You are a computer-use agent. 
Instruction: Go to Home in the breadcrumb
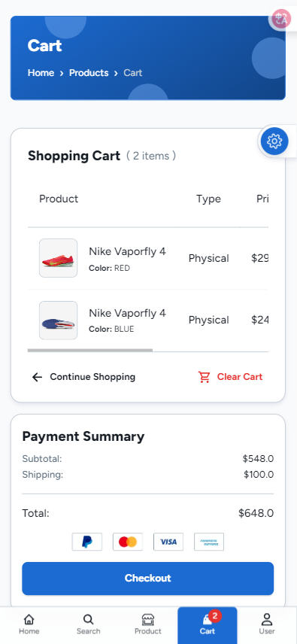pyautogui.click(x=41, y=73)
